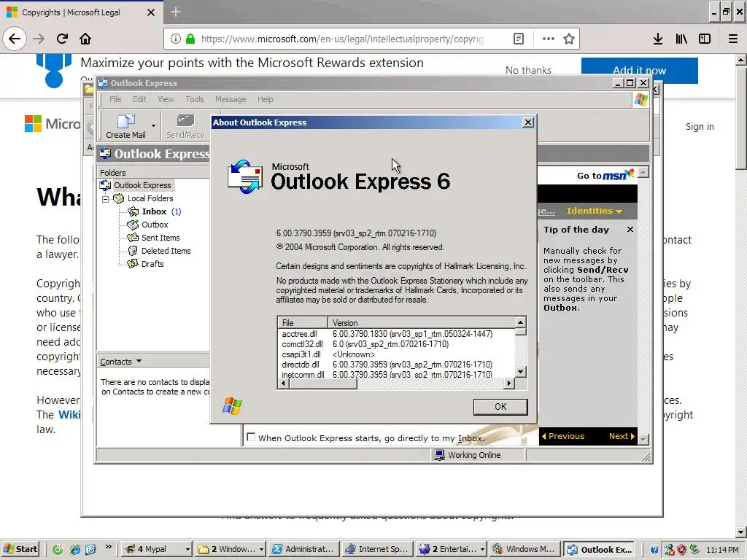Click the Working Online status icon
Viewport: 747px width, 560px height.
[439, 455]
